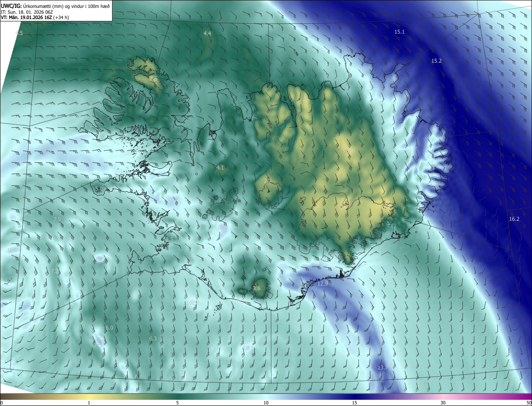Screen dimensions: 532x406
Task: Click the 7.0 value label on the map
Action: 57,219
